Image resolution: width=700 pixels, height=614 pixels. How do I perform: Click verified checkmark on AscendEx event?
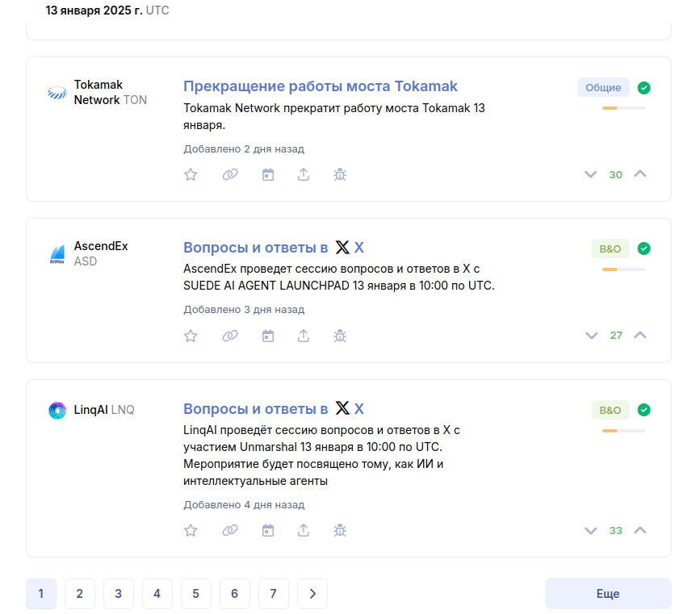pyautogui.click(x=643, y=249)
